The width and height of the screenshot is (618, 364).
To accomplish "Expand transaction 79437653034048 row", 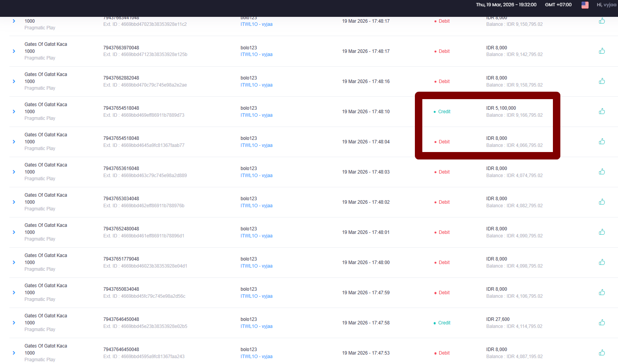I will click(x=14, y=202).
